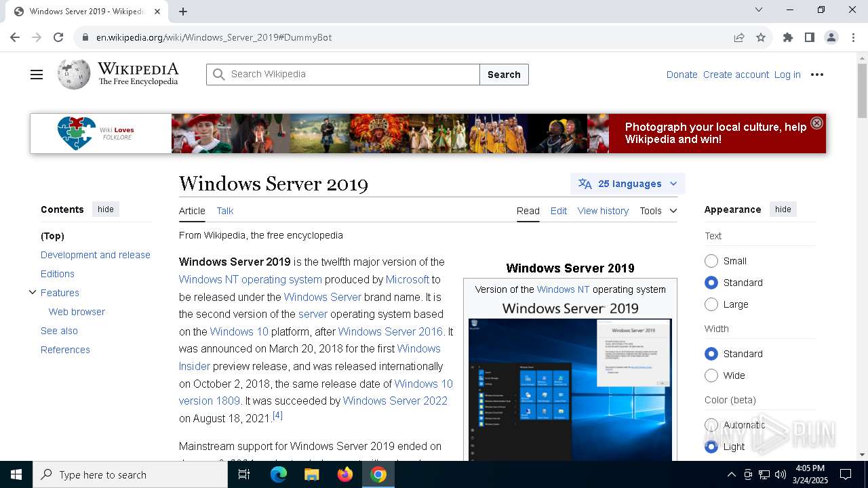Reload the page in Chrome
The image size is (868, 488).
point(58,37)
